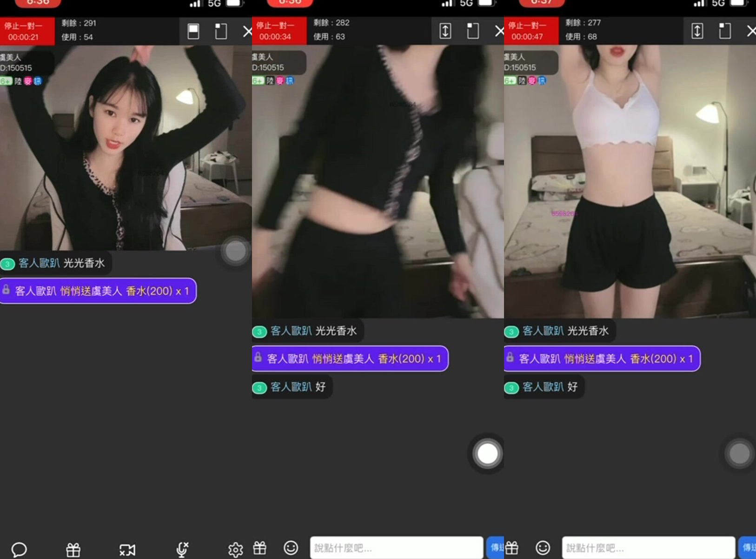Click host tag badges row in first screen

pyautogui.click(x=21, y=81)
